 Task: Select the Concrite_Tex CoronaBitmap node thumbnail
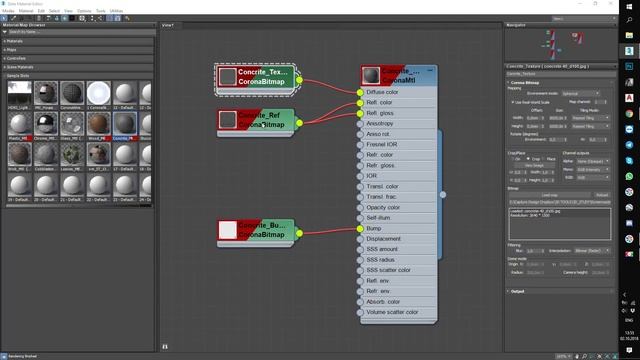pos(228,77)
